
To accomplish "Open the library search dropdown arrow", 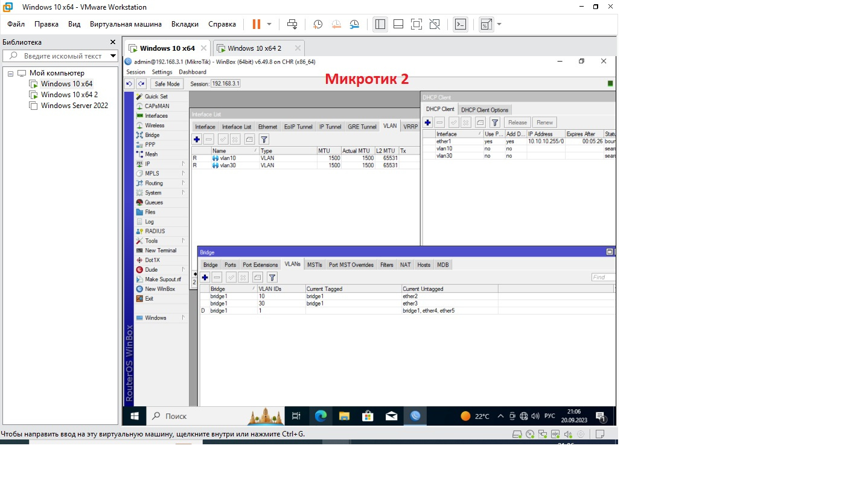I will click(x=113, y=56).
